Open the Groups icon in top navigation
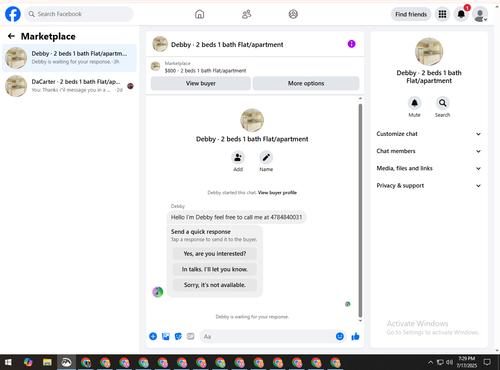 click(x=293, y=14)
